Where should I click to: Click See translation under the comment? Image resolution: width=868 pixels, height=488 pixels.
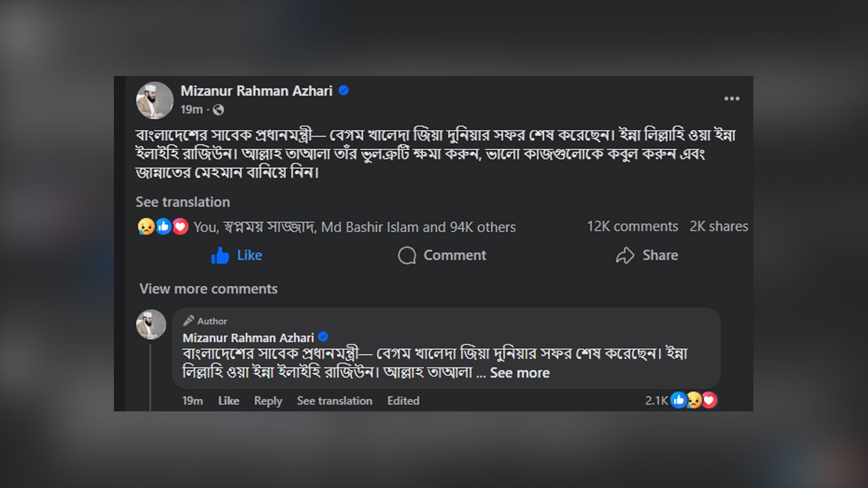coord(334,401)
